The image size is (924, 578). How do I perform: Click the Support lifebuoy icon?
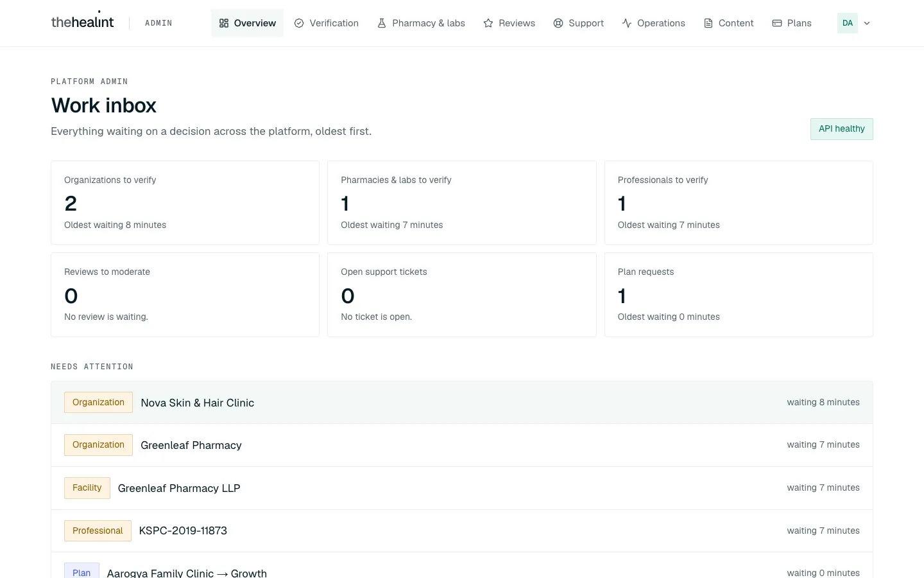point(558,23)
